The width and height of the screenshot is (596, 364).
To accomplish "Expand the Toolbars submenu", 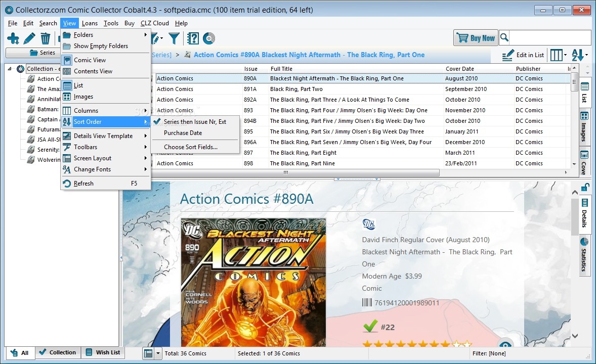I will [x=106, y=147].
